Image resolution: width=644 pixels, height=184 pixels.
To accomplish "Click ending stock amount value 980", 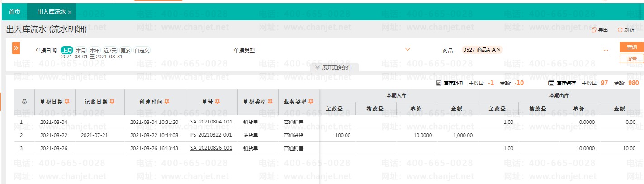I will (633, 83).
